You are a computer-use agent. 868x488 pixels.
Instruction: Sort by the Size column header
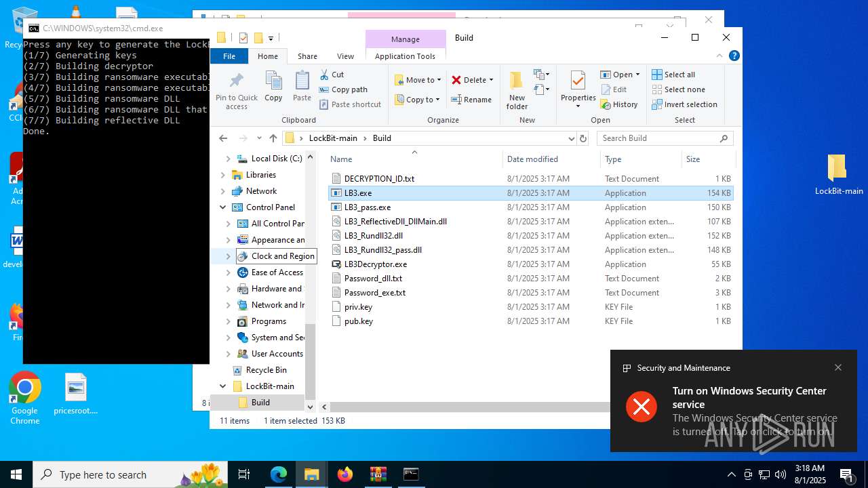tap(709, 159)
